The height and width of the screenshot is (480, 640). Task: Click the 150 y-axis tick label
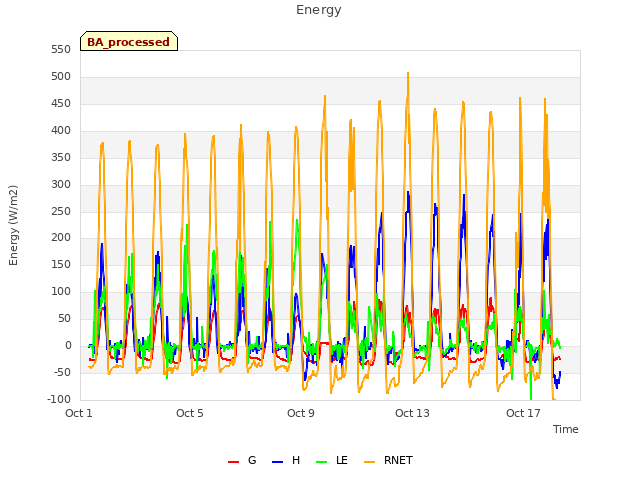(61, 264)
